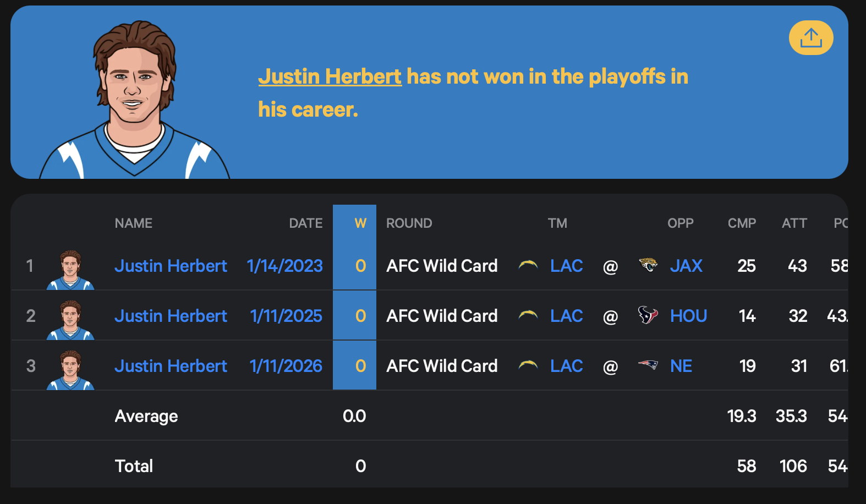
Task: Click the Chargers logo in row 3
Action: pos(528,365)
